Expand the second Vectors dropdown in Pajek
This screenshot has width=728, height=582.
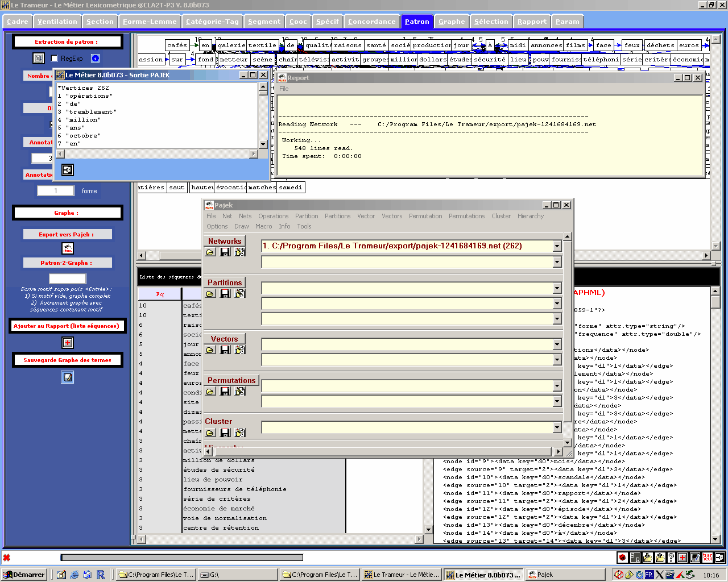coord(557,360)
